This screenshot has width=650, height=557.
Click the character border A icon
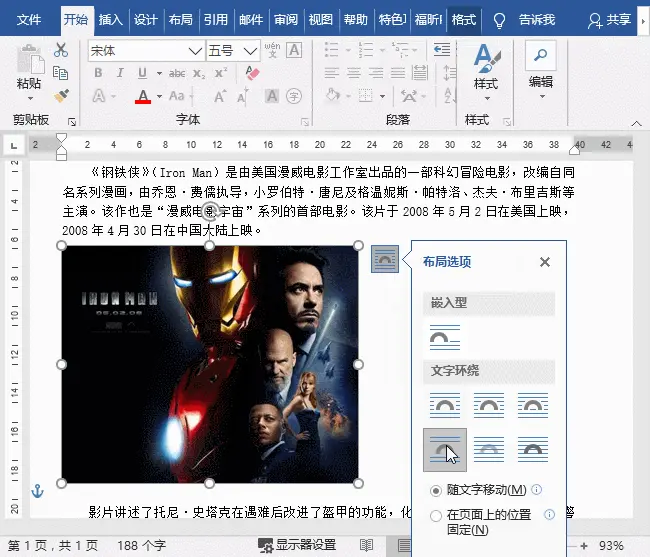tap(294, 50)
